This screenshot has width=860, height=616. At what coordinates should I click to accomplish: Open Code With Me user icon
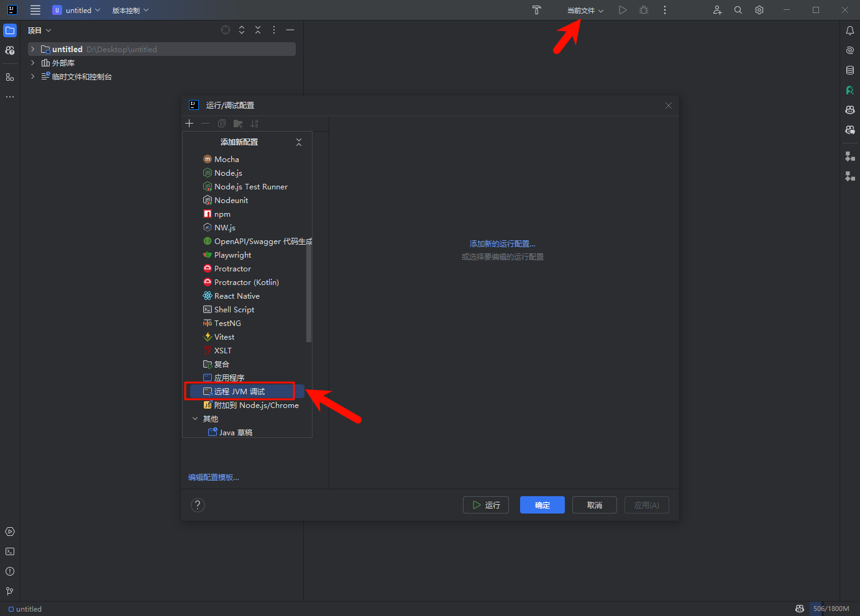(717, 10)
